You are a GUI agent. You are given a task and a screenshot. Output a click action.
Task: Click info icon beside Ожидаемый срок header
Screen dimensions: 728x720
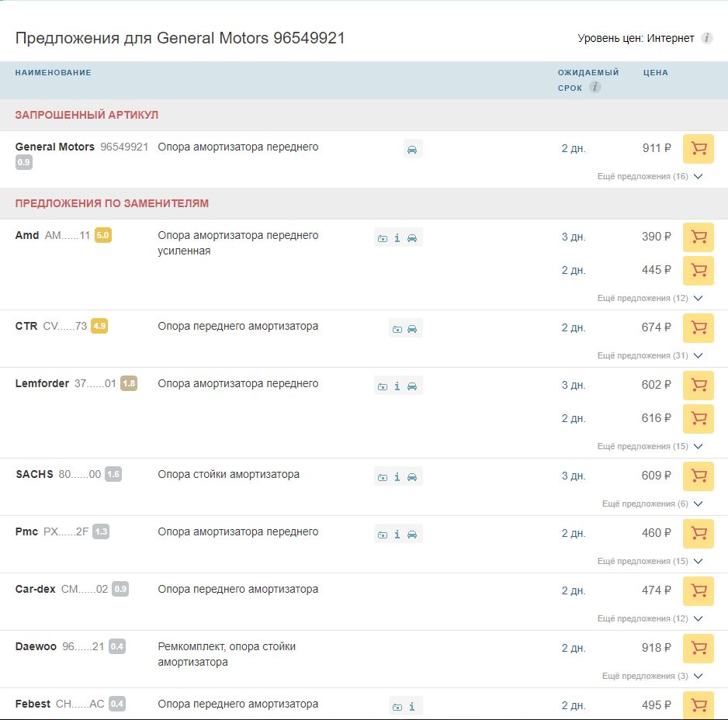point(595,88)
